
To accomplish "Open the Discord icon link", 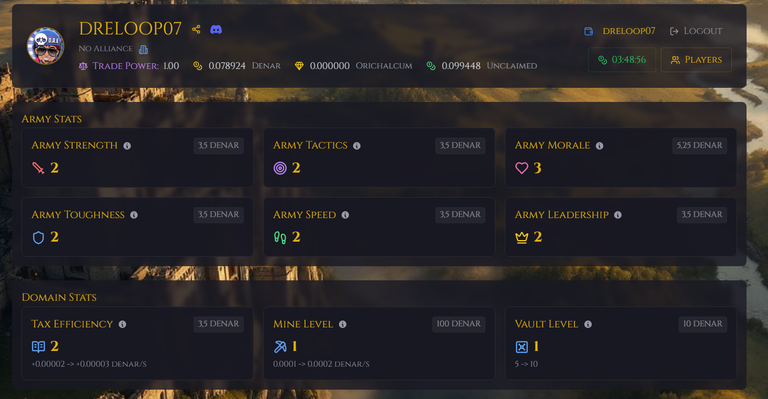I will pos(216,29).
